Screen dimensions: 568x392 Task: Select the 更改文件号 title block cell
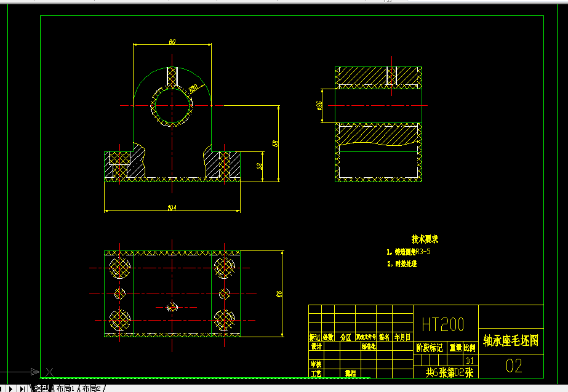(366, 337)
